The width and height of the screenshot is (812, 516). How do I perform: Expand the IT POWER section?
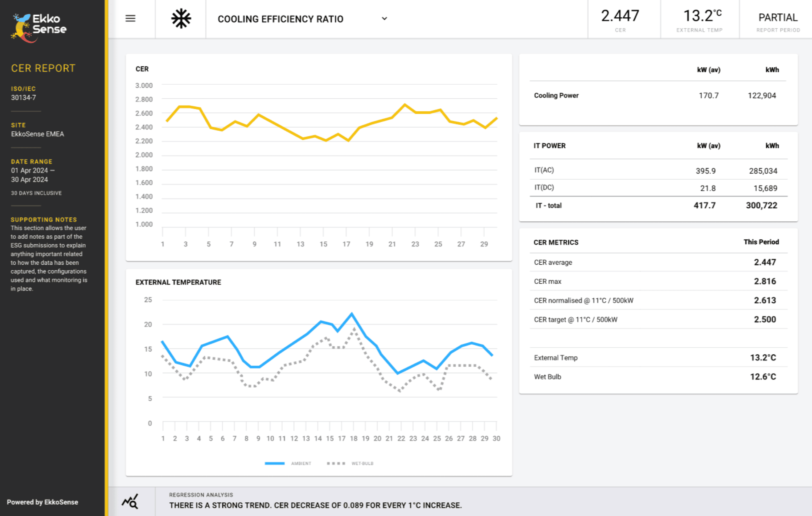pos(549,146)
